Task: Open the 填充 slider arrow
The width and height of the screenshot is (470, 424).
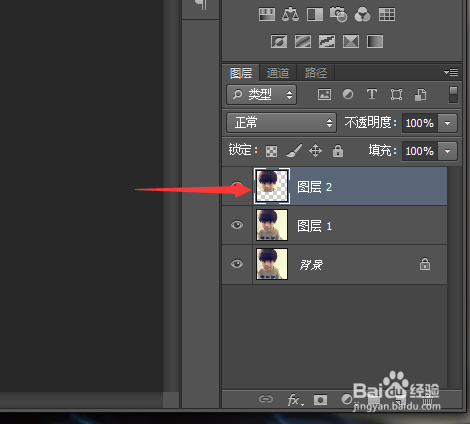Action: pyautogui.click(x=447, y=151)
